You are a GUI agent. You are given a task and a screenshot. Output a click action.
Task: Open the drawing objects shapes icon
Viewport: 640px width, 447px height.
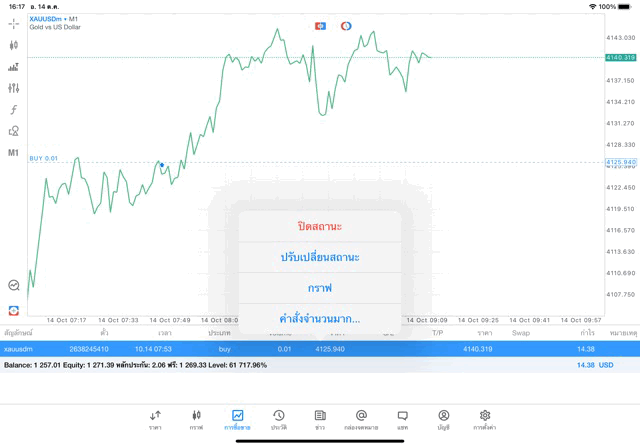[x=14, y=131]
